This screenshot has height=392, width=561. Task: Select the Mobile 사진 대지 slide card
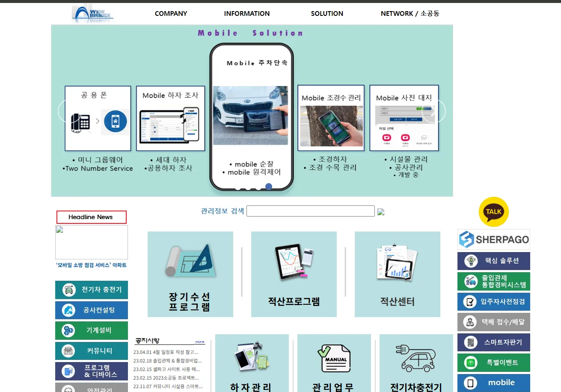[x=404, y=118]
